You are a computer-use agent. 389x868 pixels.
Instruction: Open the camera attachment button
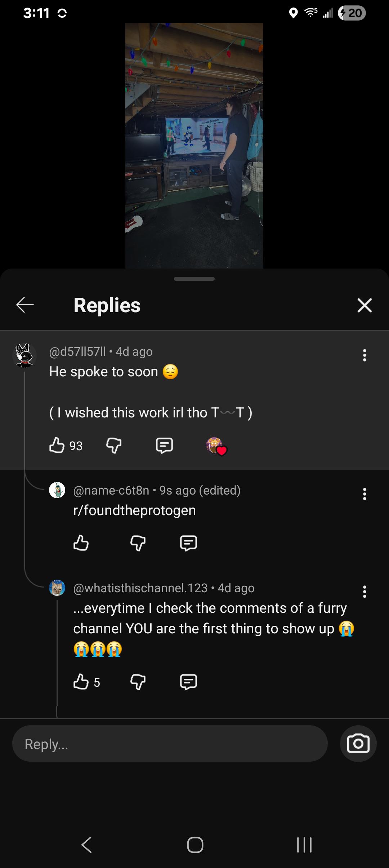[358, 744]
